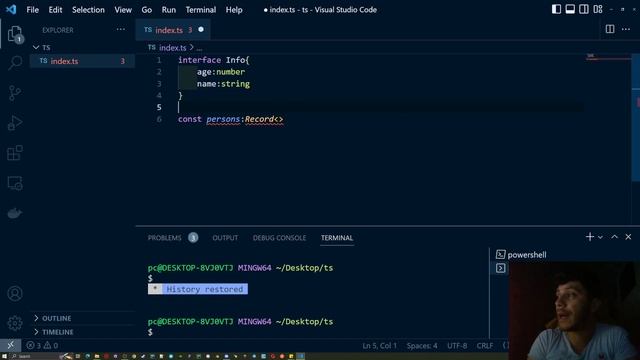Open the View menu
This screenshot has height=360, width=640.
tap(123, 10)
